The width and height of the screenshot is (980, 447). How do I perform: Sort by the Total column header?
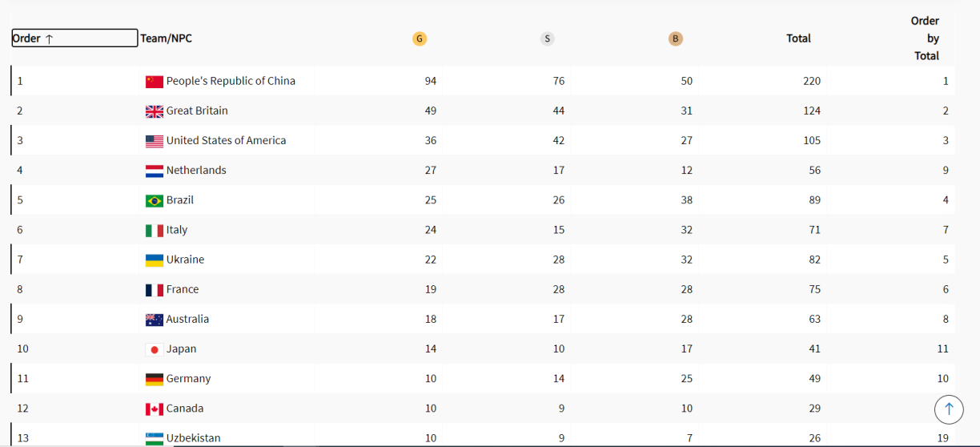coord(798,38)
